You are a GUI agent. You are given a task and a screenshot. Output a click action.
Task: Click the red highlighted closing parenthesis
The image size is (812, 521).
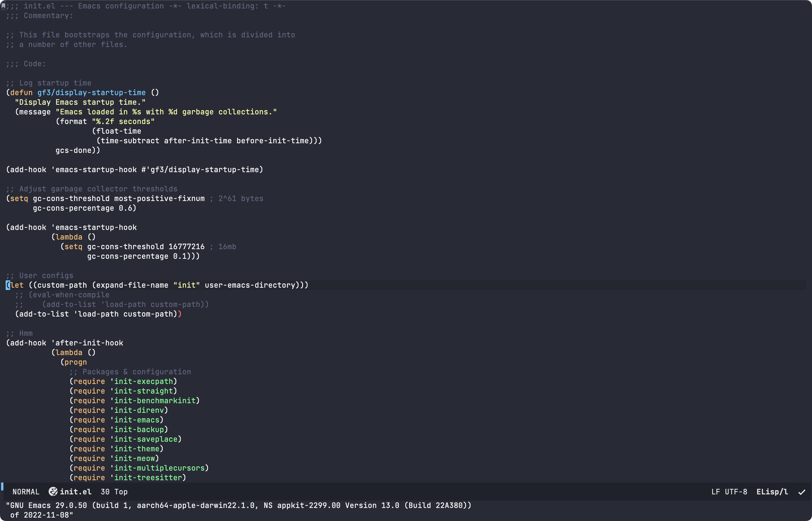click(x=179, y=314)
